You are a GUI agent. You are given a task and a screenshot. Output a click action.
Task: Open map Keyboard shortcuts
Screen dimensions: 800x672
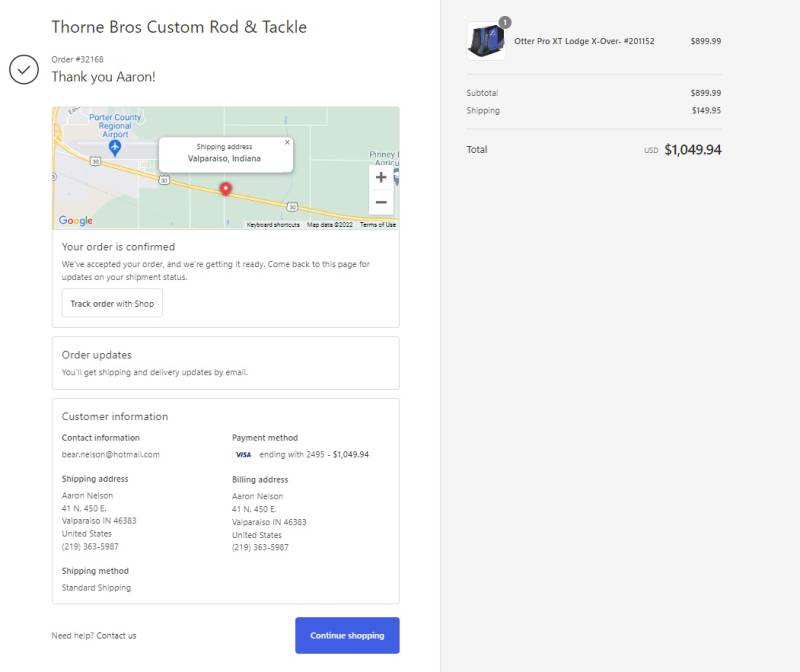click(273, 225)
